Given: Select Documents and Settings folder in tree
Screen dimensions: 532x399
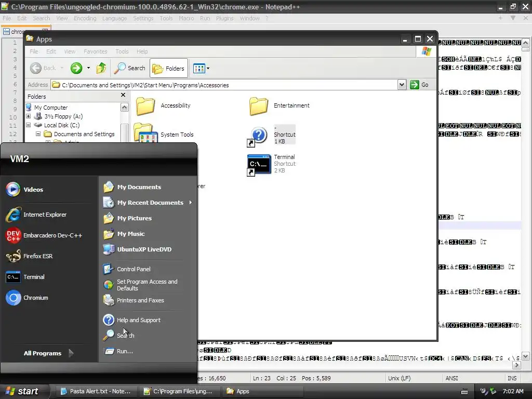Looking at the screenshot, I should pyautogui.click(x=84, y=134).
